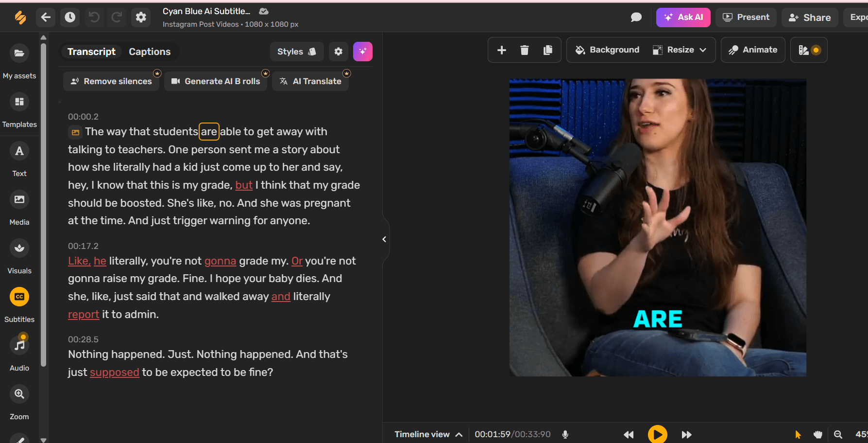This screenshot has width=868, height=443.
Task: Collapse the side panel with chevron
Action: coord(384,239)
